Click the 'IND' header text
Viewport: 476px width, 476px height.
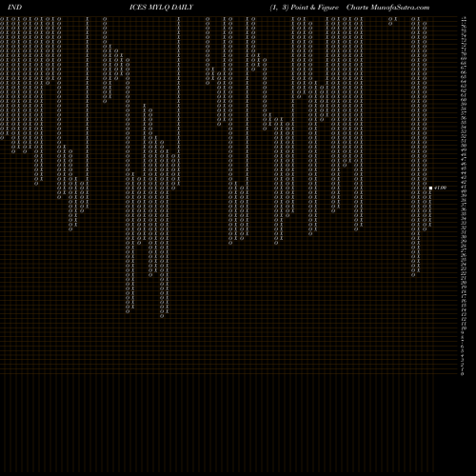14,8
